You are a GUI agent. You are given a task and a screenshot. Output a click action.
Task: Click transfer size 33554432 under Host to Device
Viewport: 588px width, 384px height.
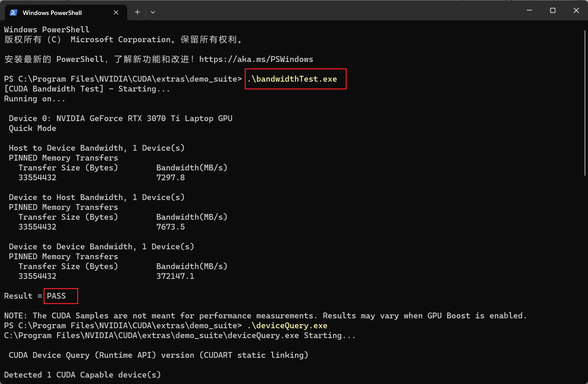37,178
